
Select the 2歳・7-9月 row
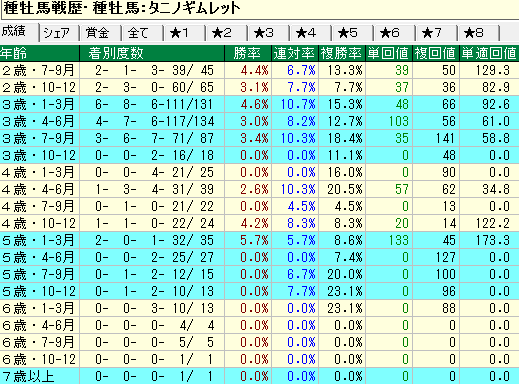[259, 70]
